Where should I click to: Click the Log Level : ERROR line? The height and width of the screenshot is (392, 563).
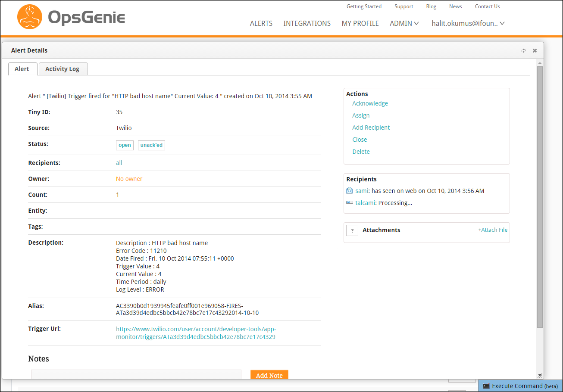click(140, 289)
